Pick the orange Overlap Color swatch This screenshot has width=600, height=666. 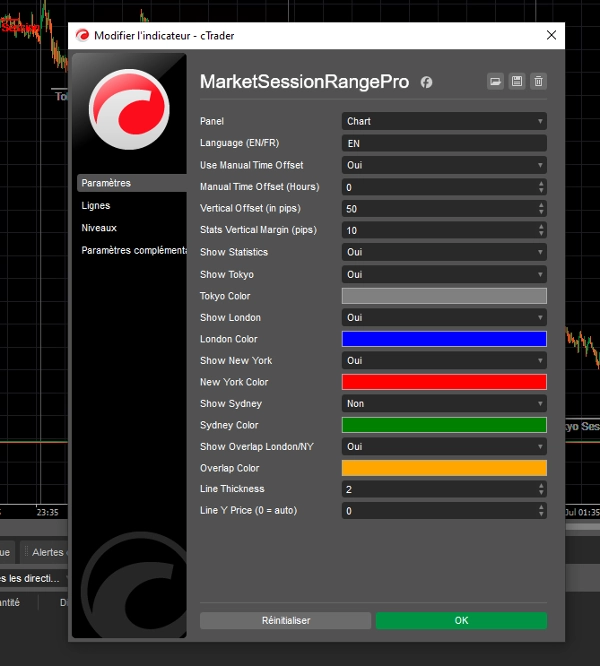(444, 468)
